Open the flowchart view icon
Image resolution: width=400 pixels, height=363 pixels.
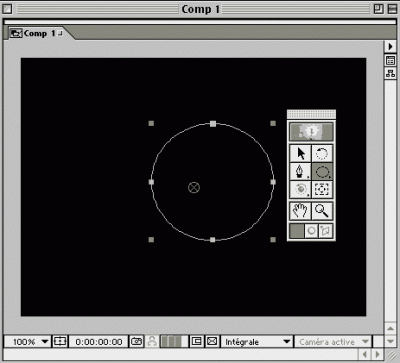pyautogui.click(x=390, y=73)
